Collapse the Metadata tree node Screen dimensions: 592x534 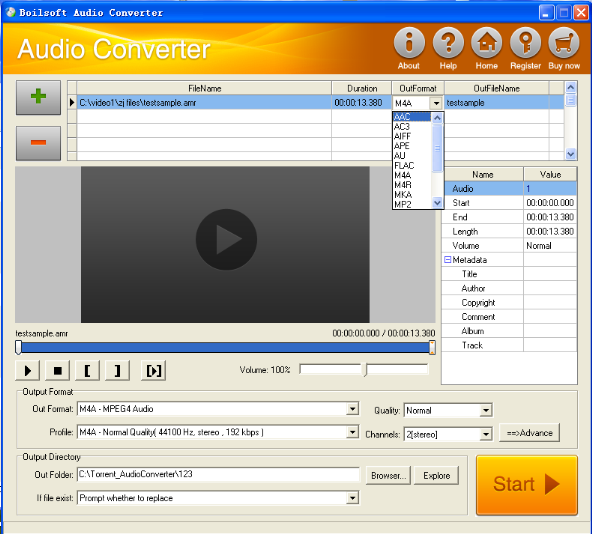click(x=447, y=259)
